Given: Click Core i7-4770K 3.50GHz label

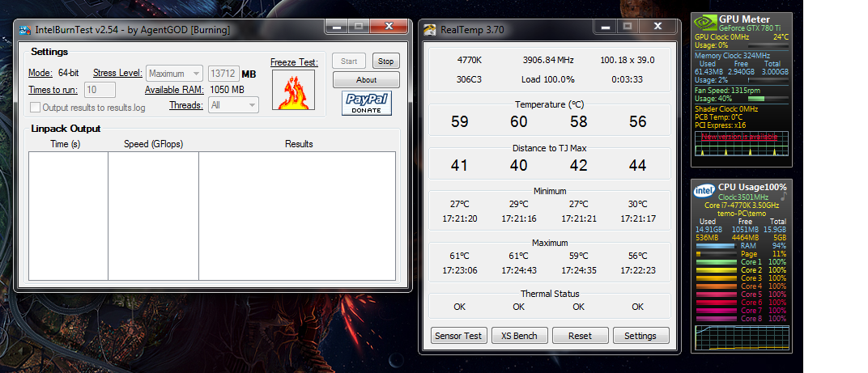Looking at the screenshot, I should pos(741,206).
